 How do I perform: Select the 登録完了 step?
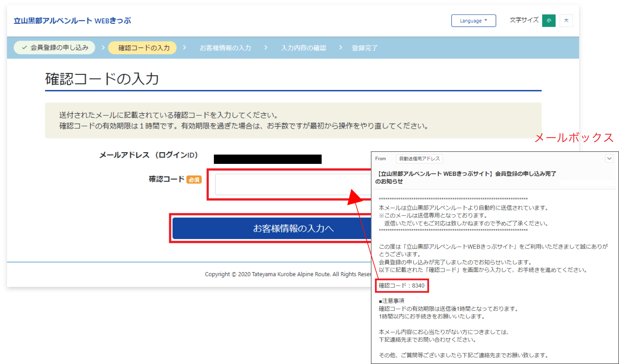click(365, 48)
